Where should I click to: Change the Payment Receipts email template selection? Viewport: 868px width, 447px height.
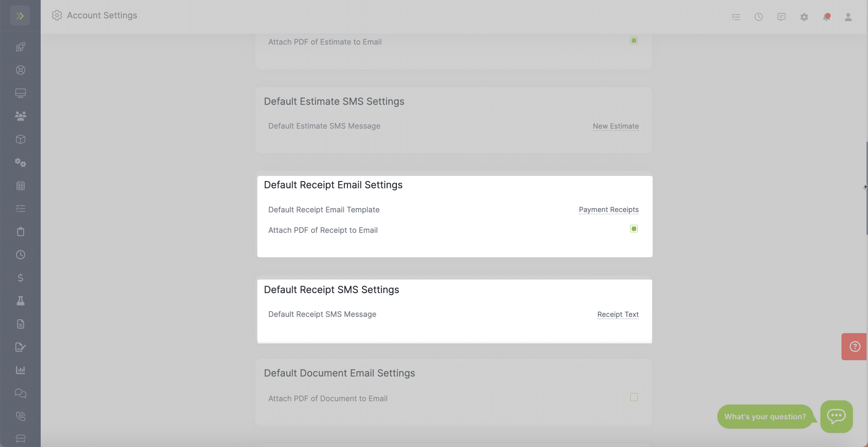609,209
